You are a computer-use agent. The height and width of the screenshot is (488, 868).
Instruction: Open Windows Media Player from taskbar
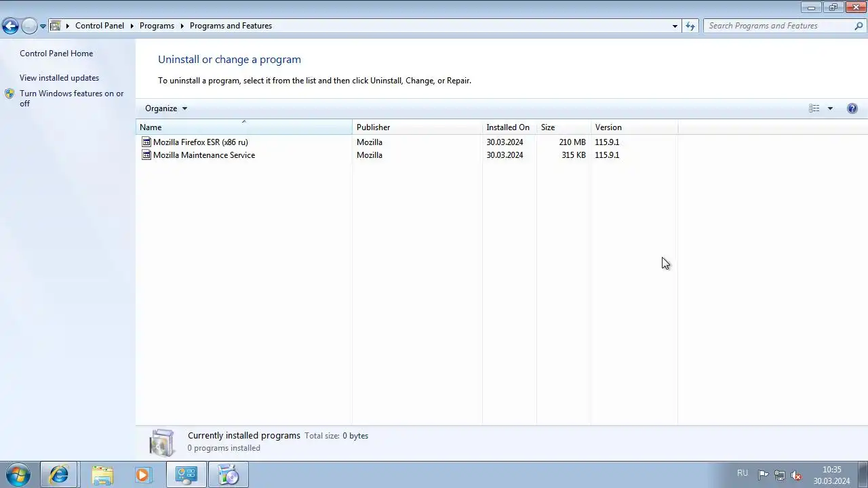142,475
